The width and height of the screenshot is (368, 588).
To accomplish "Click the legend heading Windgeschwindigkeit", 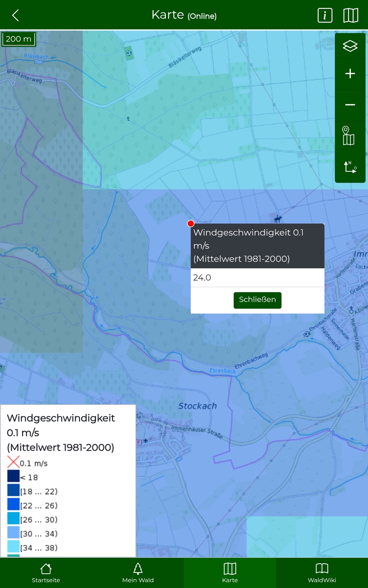I will click(x=61, y=418).
